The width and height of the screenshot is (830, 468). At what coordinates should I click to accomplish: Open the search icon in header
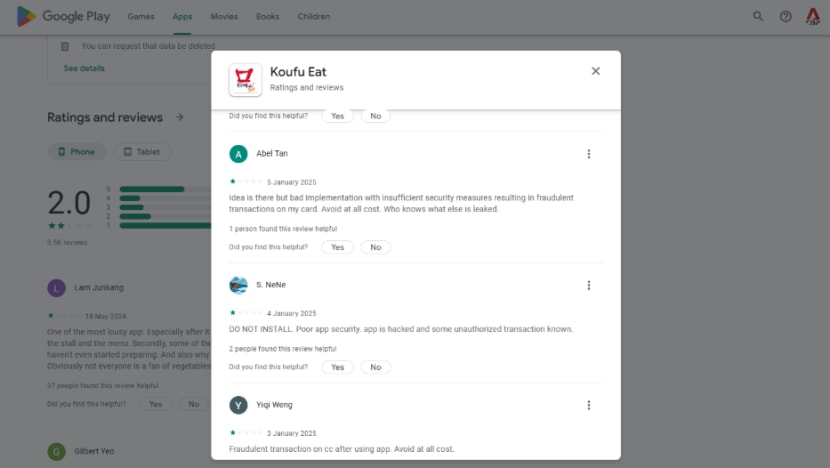[758, 16]
